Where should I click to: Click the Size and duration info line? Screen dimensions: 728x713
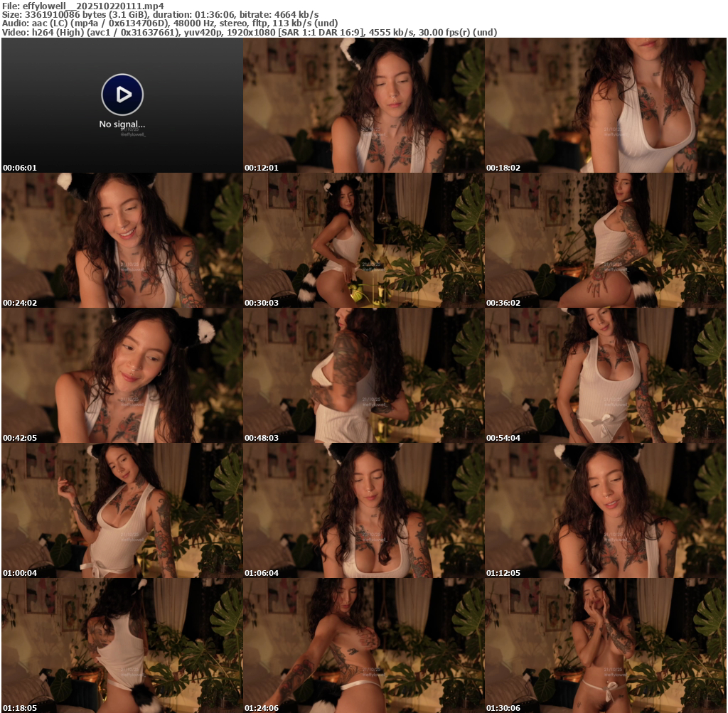click(160, 14)
